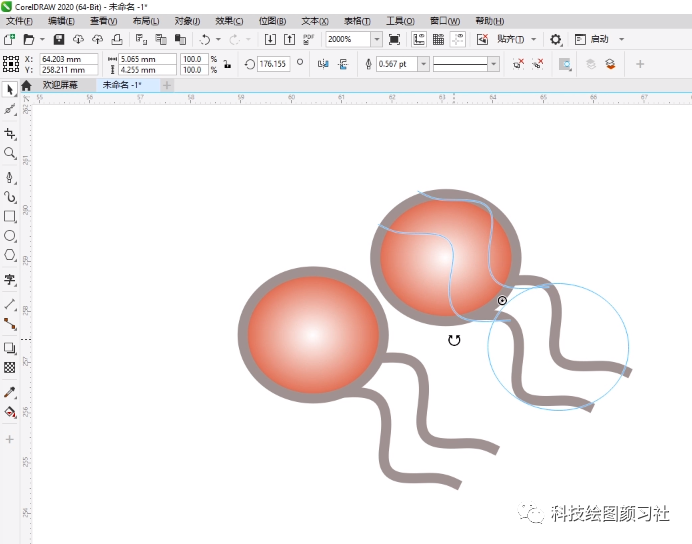Select the Rectangle tool

tap(9, 216)
